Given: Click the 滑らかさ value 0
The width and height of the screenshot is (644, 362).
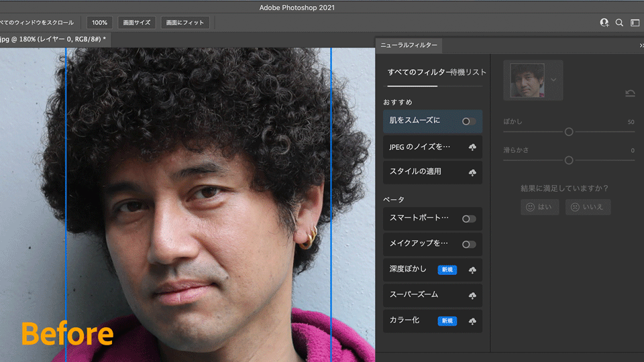Looking at the screenshot, I should pyautogui.click(x=633, y=151).
